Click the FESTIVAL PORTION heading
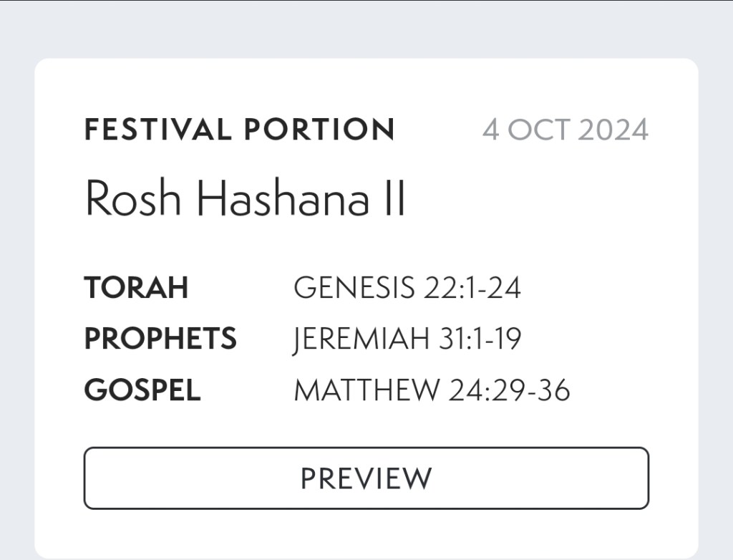Viewport: 733px width, 560px height. tap(239, 130)
